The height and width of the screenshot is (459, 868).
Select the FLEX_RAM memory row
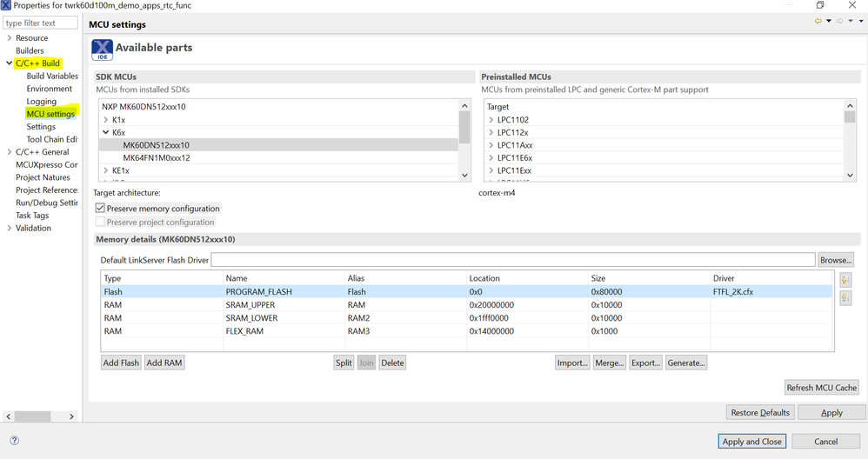(x=467, y=331)
